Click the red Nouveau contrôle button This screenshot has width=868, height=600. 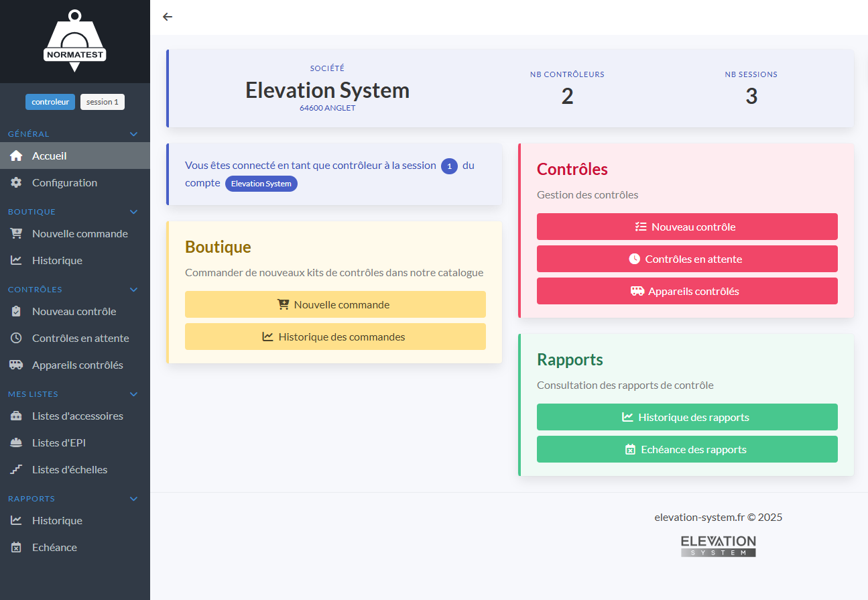[x=687, y=227]
